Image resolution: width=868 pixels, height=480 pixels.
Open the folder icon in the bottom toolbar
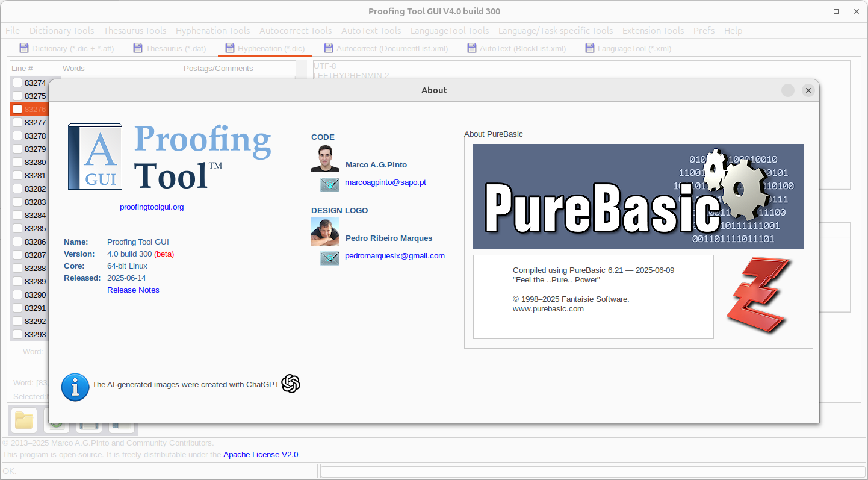(x=24, y=420)
